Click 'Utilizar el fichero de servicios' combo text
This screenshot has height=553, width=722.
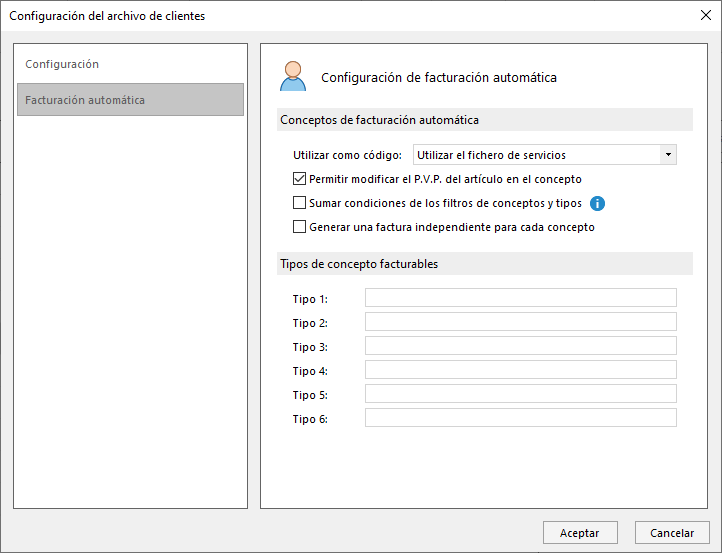pos(491,155)
